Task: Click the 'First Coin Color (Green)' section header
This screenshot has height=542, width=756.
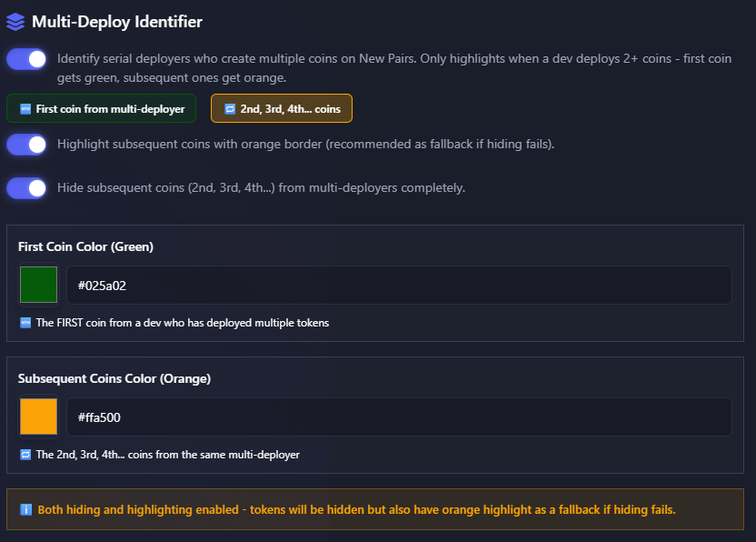Action: coord(85,246)
